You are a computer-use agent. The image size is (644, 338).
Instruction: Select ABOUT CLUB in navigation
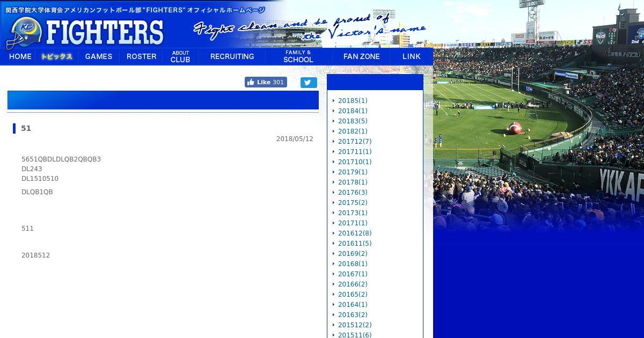point(180,56)
